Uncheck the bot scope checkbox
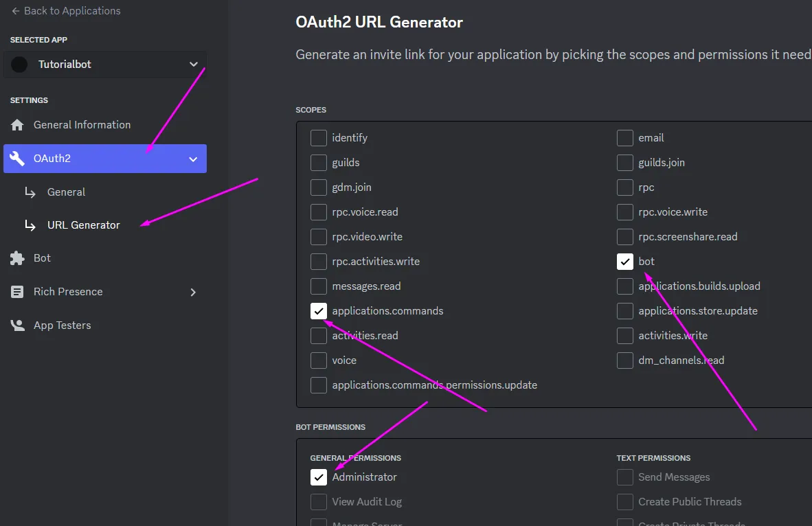Screen dimensions: 812x526 pyautogui.click(x=625, y=262)
